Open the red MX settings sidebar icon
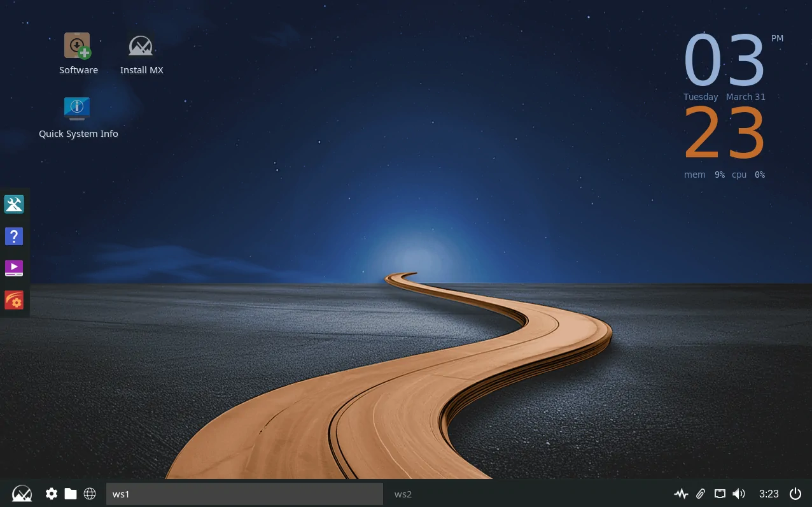 (x=14, y=300)
